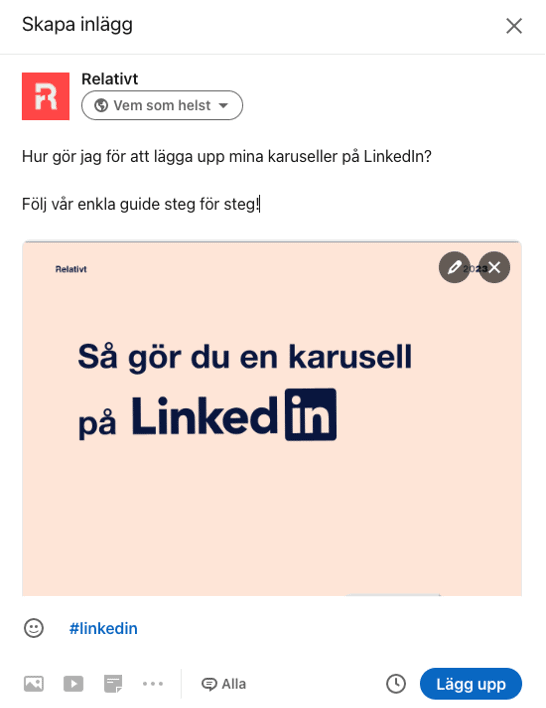Image resolution: width=546 pixels, height=708 pixels.
Task: Click the dropdown arrow beside Vem som helst
Action: click(x=223, y=106)
